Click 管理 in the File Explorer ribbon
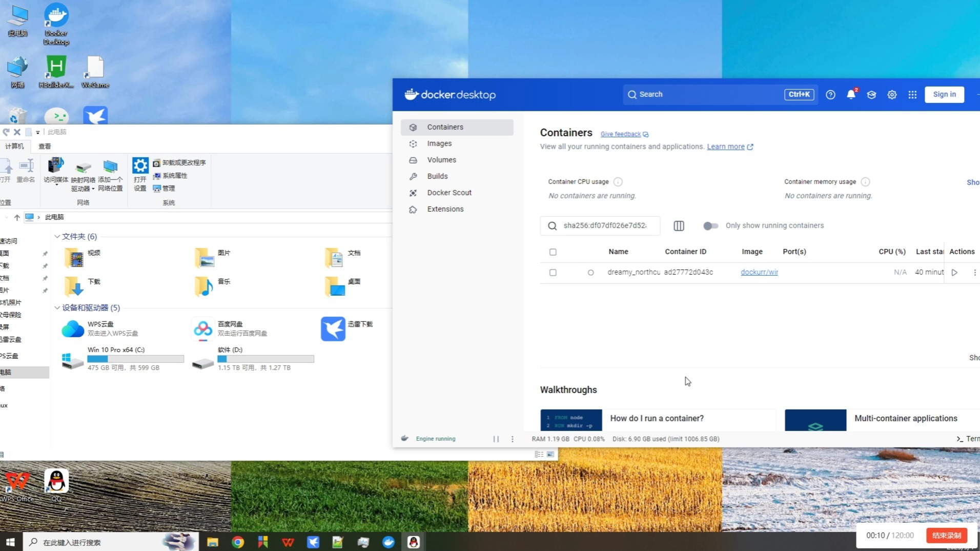 tap(164, 189)
